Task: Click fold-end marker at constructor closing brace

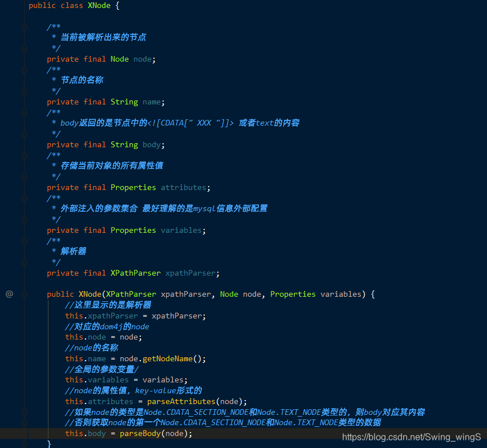Action: [24, 443]
